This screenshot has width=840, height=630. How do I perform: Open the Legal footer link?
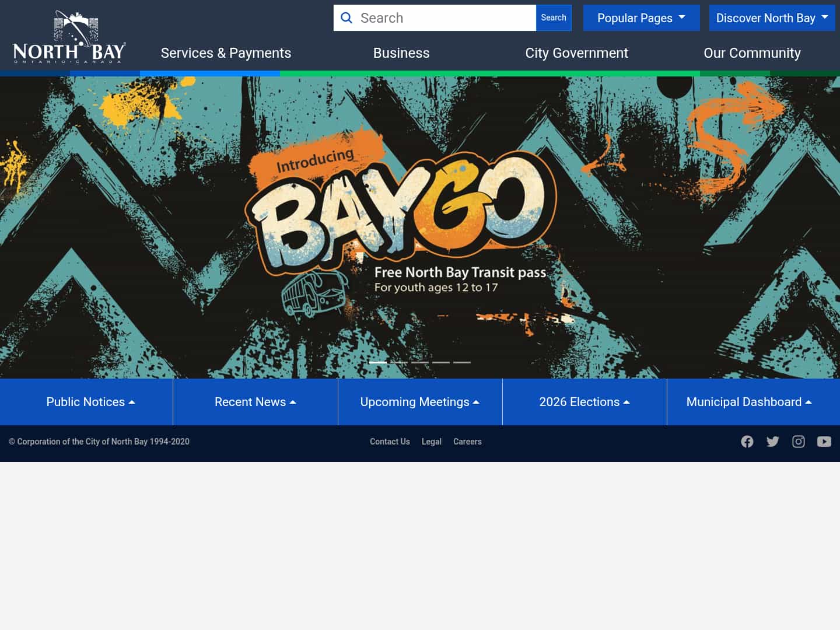432,442
